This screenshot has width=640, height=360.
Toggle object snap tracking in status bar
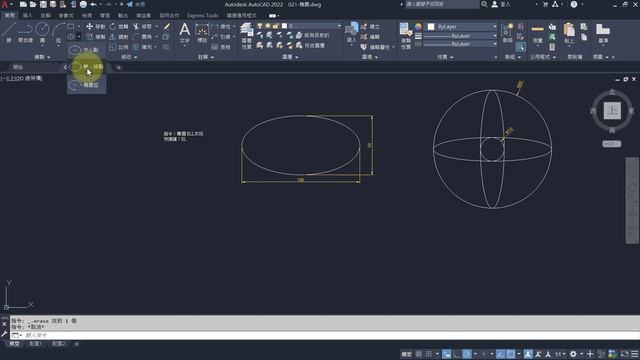(x=500, y=354)
